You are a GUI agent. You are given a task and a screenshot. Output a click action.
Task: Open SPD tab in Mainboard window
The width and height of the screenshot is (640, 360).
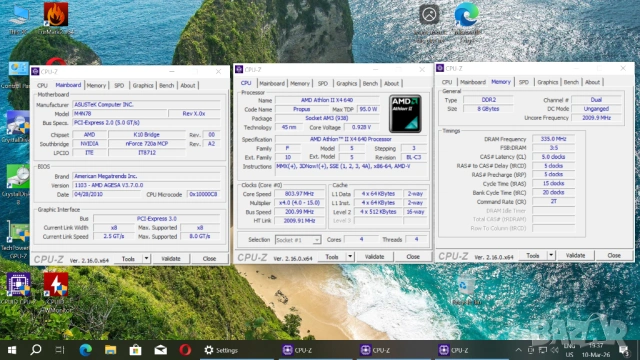[x=119, y=85]
